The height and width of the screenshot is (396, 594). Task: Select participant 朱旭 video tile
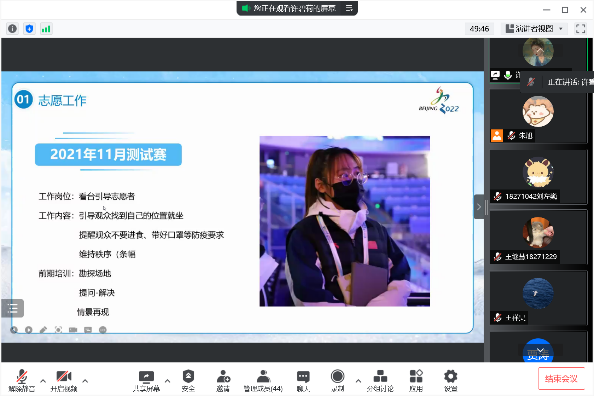pyautogui.click(x=538, y=116)
